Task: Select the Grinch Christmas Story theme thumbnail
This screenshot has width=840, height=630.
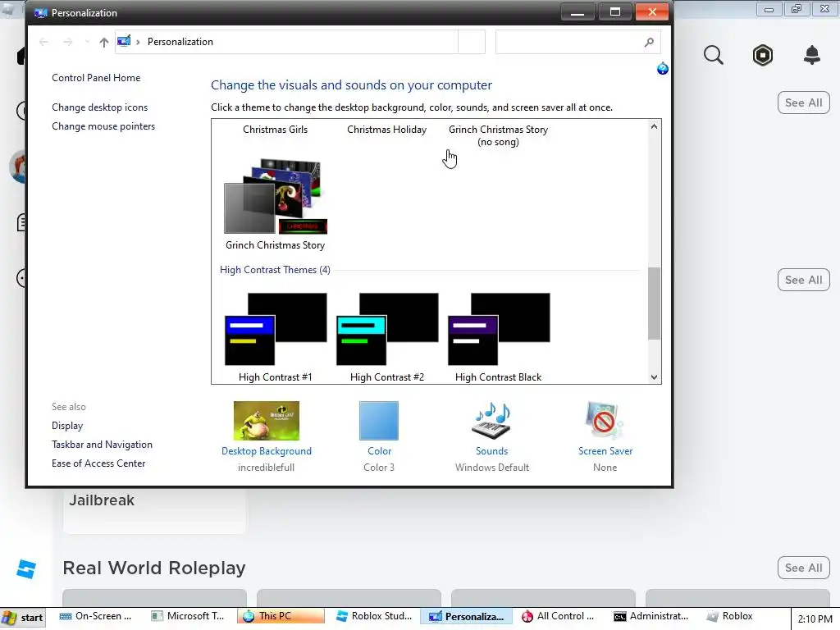Action: point(276,196)
